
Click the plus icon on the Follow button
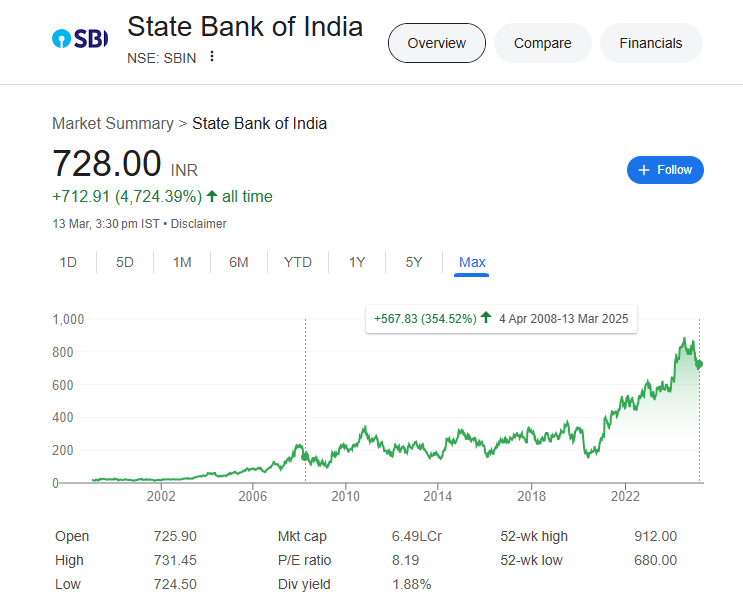click(644, 170)
